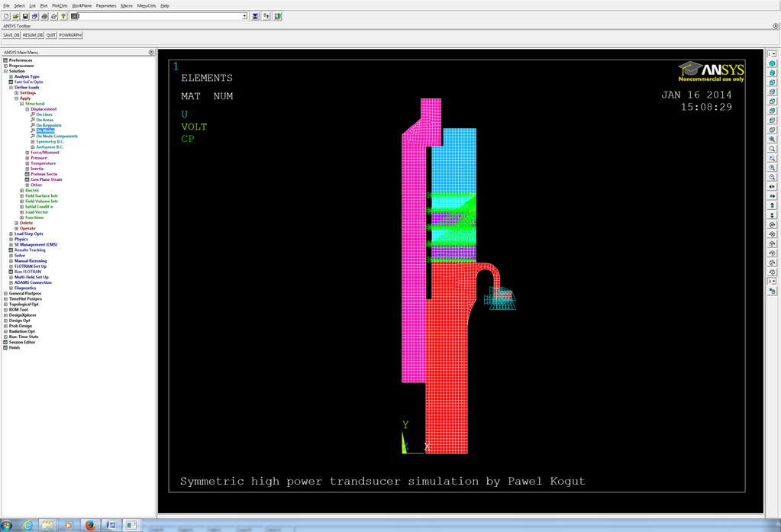
Task: Open Firefox from the taskbar
Action: [89, 525]
